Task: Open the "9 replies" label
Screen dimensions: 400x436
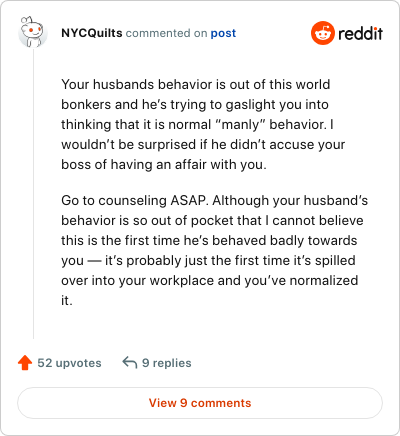Action: tap(167, 363)
